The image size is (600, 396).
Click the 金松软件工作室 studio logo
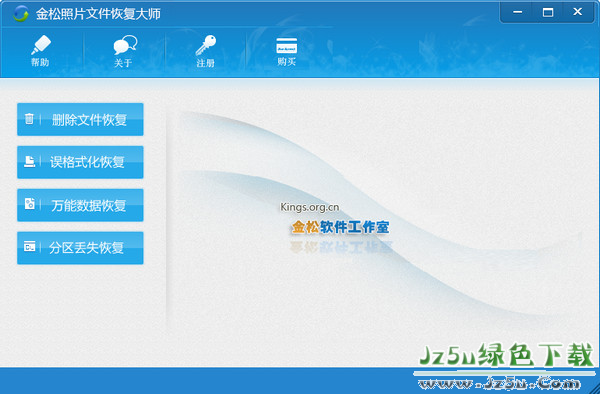(341, 227)
